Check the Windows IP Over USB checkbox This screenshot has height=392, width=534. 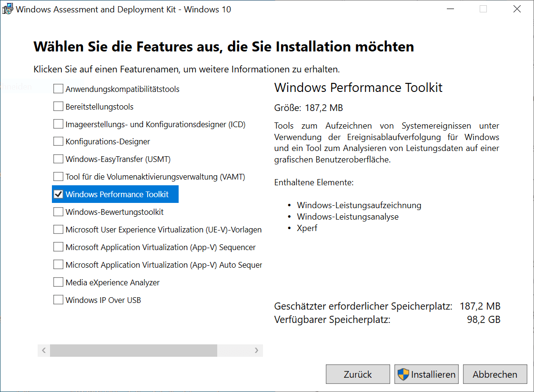58,300
